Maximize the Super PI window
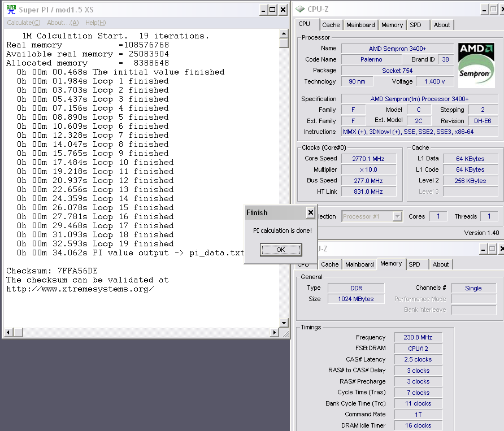Viewport: 504px width, 431px height. coord(272,10)
